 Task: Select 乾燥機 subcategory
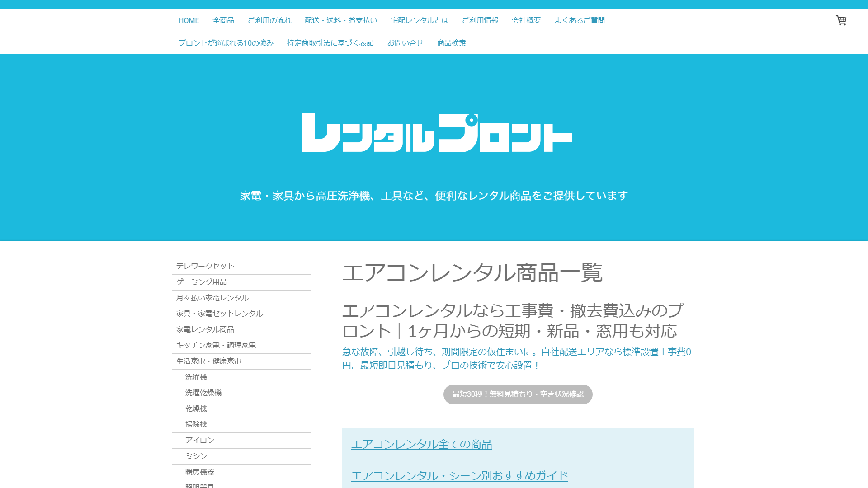point(241,408)
